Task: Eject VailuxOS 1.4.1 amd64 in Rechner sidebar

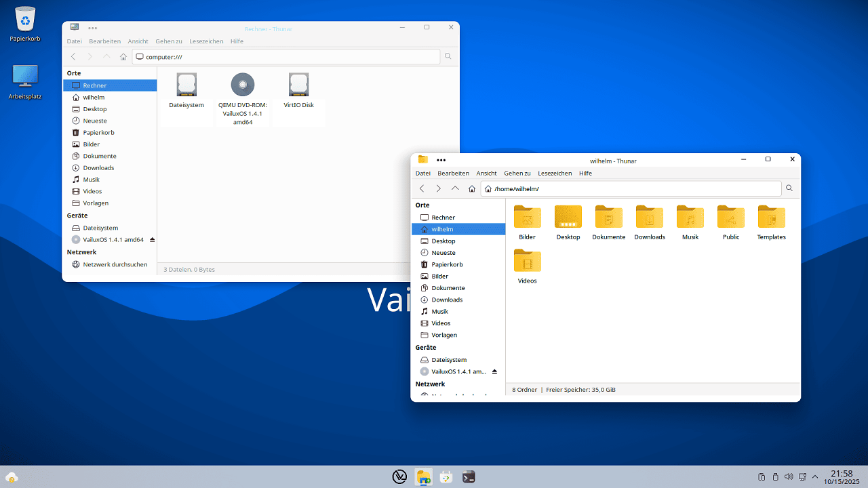Action: [152, 240]
